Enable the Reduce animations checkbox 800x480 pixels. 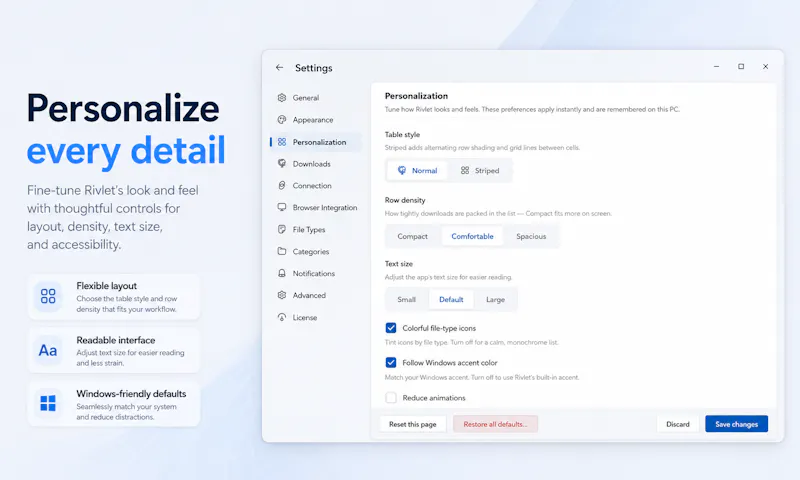point(391,397)
